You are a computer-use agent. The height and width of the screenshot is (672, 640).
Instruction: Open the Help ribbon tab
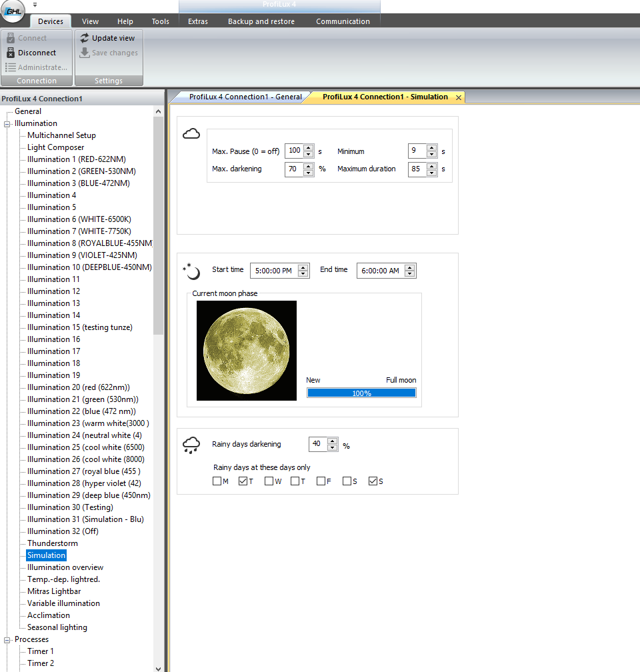point(125,21)
